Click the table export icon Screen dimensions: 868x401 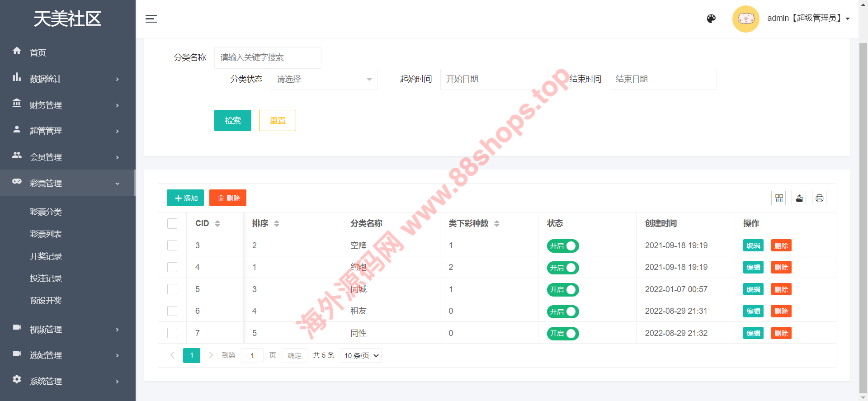[x=799, y=198]
